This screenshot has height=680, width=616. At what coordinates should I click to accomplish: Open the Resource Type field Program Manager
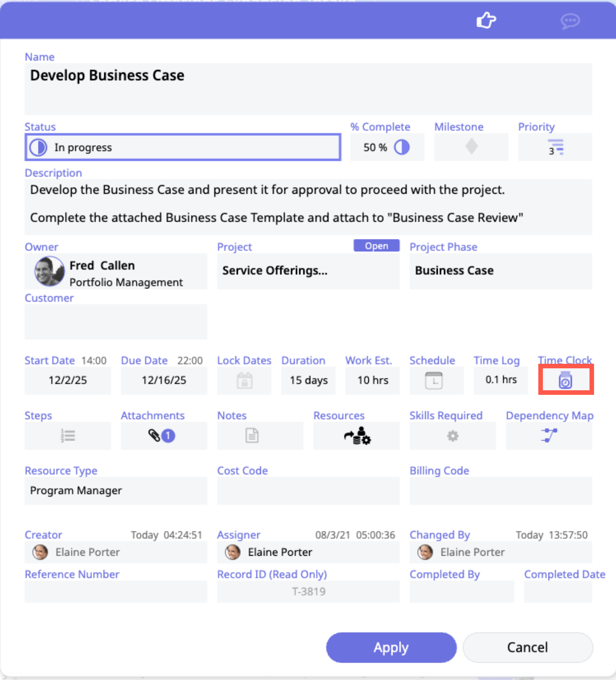[x=116, y=491]
